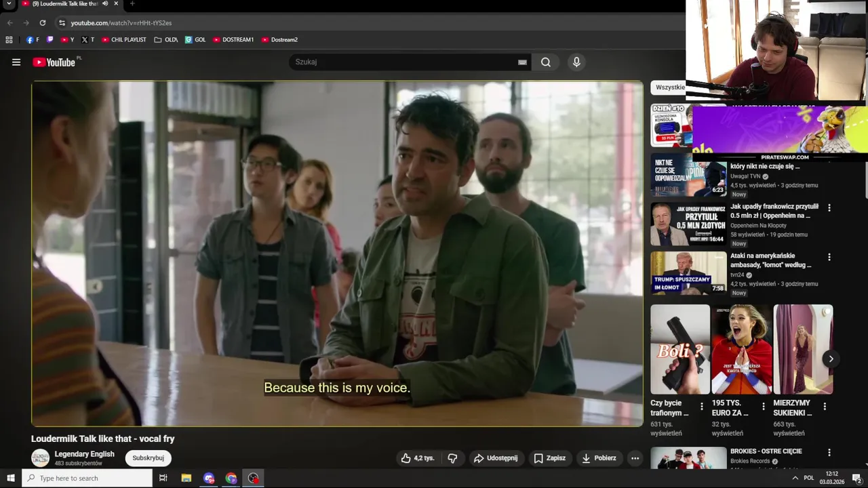Open a new browser tab with plus
This screenshot has height=488, width=868.
pyautogui.click(x=132, y=4)
